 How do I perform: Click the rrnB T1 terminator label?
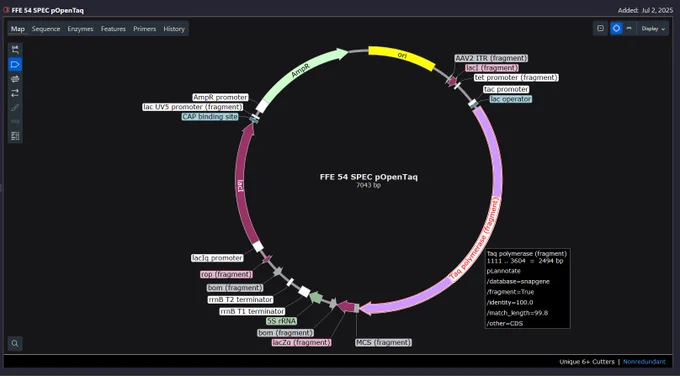tap(252, 311)
